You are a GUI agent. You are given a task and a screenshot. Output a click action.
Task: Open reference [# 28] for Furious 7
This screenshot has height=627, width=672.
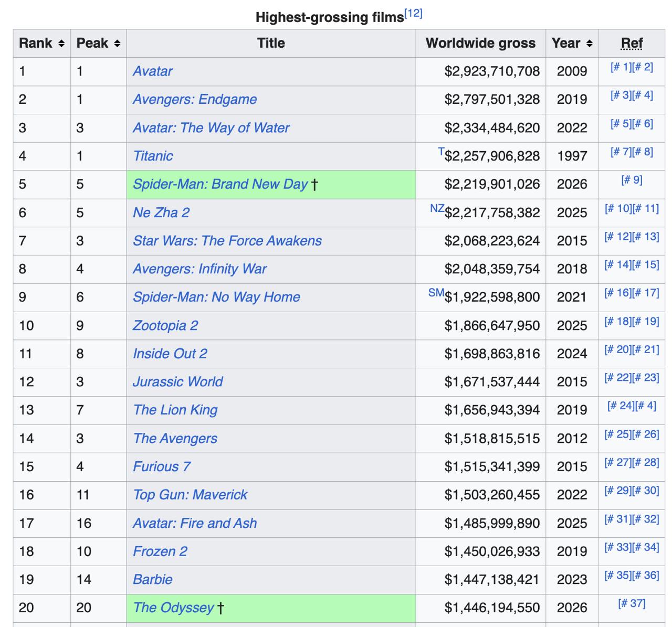tap(646, 463)
